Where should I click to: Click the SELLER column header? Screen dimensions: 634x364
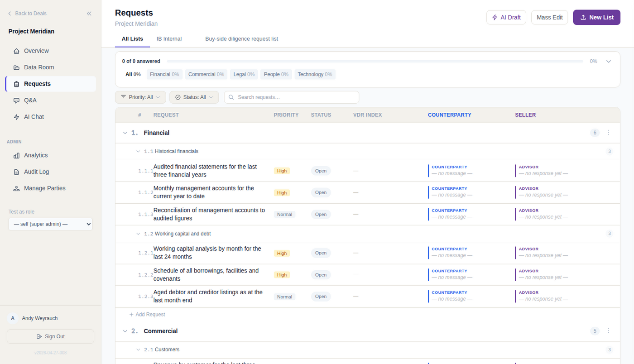pyautogui.click(x=525, y=115)
